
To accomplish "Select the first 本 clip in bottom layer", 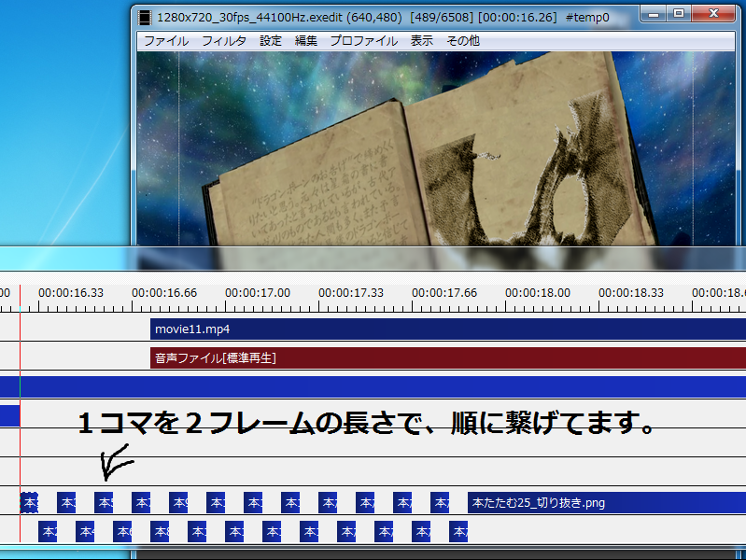I will 48,532.
